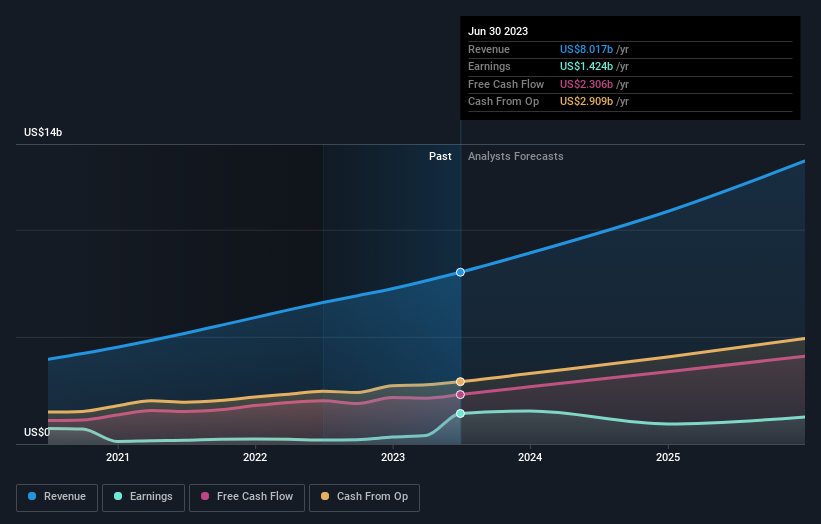The image size is (821, 524).
Task: Toggle the Cash From Op legend button
Action: coord(364,497)
